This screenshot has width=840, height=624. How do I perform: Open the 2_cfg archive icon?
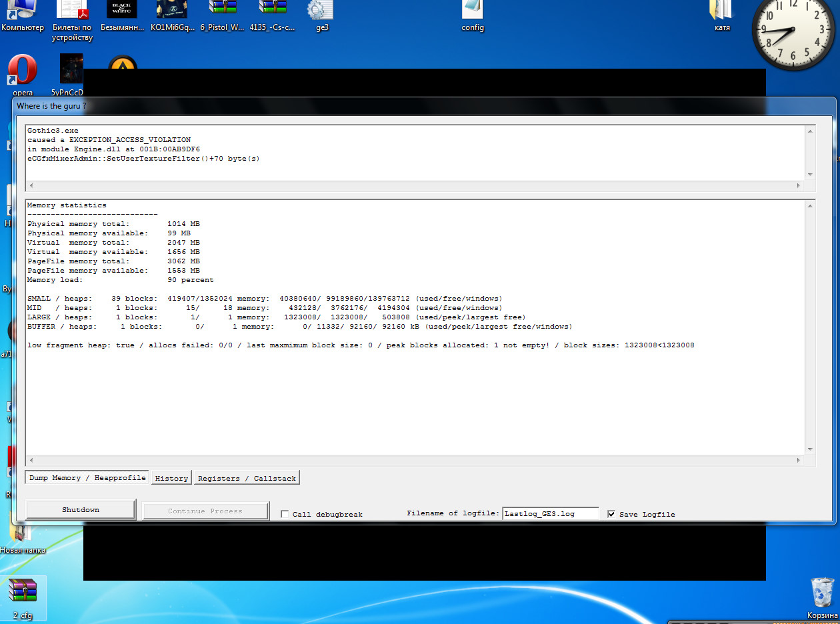point(23,599)
